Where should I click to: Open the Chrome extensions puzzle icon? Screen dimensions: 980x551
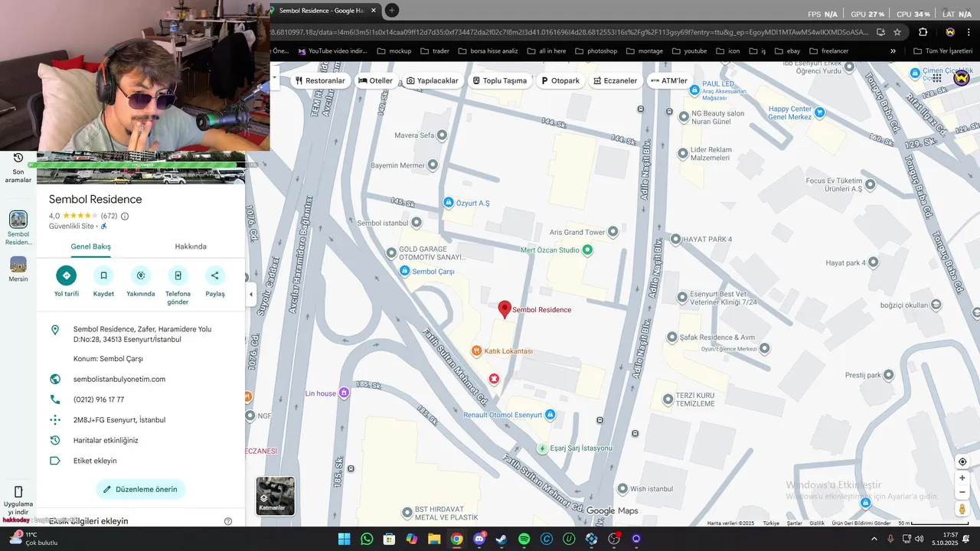point(923,32)
